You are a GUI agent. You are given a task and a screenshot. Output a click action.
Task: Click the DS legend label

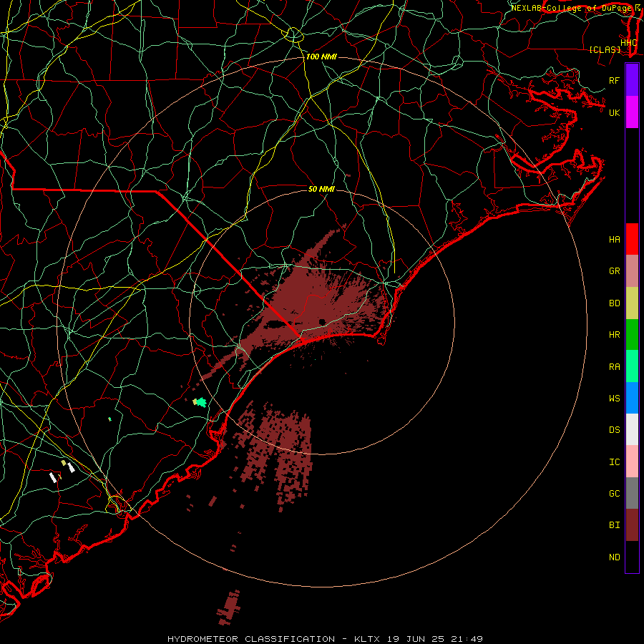tap(615, 430)
